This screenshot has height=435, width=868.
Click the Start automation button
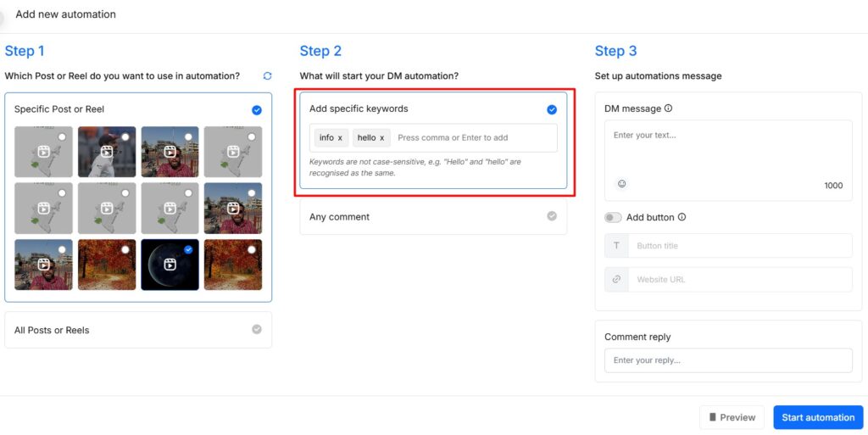[818, 417]
